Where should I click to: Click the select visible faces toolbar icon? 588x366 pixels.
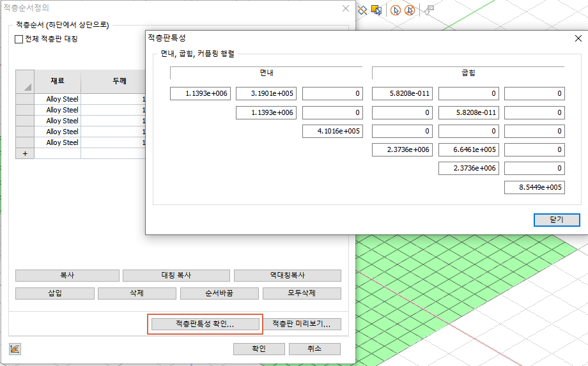click(x=376, y=10)
